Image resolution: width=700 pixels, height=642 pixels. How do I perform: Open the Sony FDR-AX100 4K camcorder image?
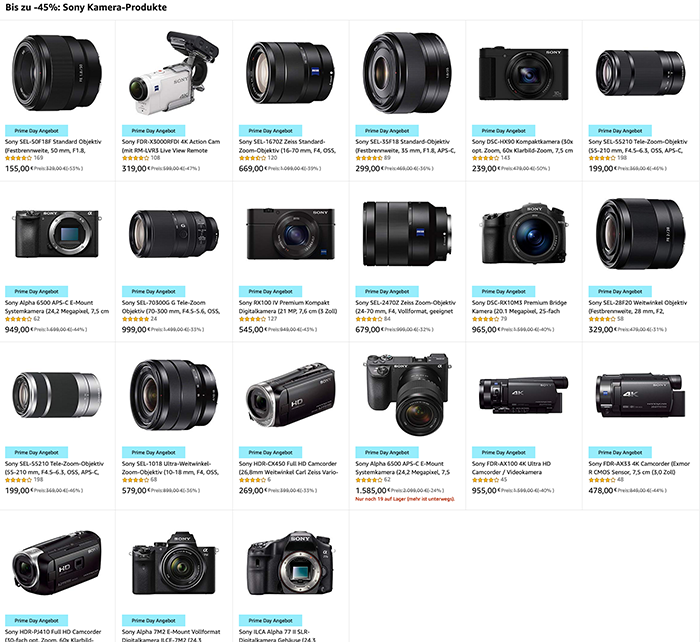524,395
